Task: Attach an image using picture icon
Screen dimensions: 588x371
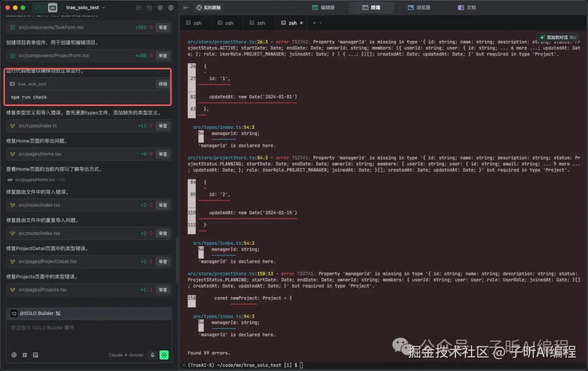Action: [x=35, y=355]
